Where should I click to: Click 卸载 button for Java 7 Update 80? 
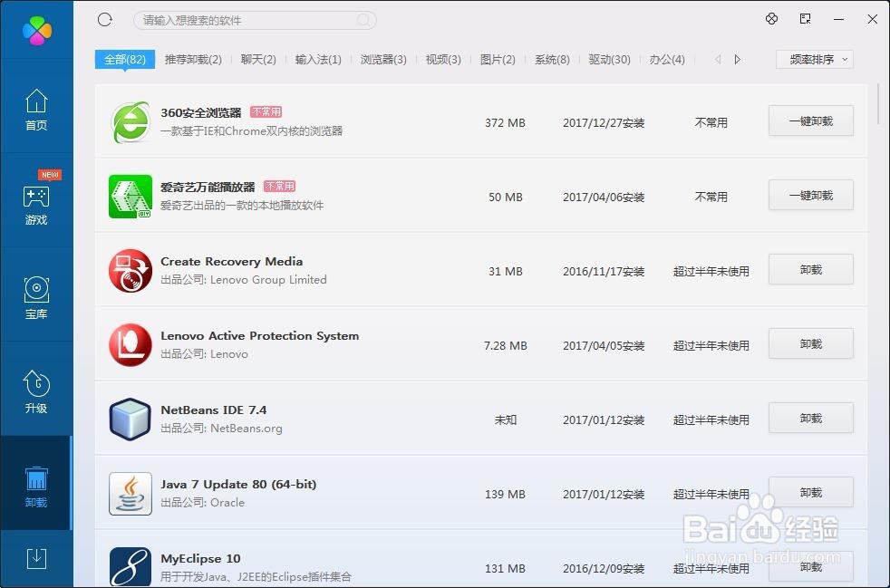tap(810, 492)
